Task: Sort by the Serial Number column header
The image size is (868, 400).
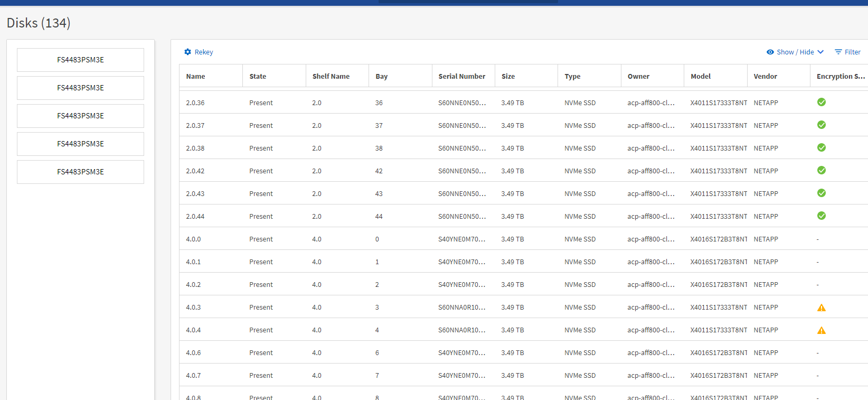Action: pyautogui.click(x=461, y=76)
